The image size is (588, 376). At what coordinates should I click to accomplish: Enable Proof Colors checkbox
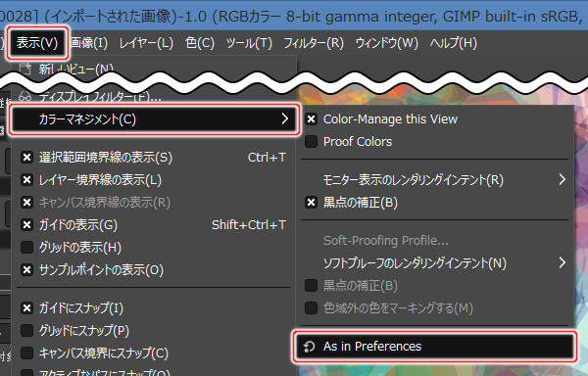(312, 142)
